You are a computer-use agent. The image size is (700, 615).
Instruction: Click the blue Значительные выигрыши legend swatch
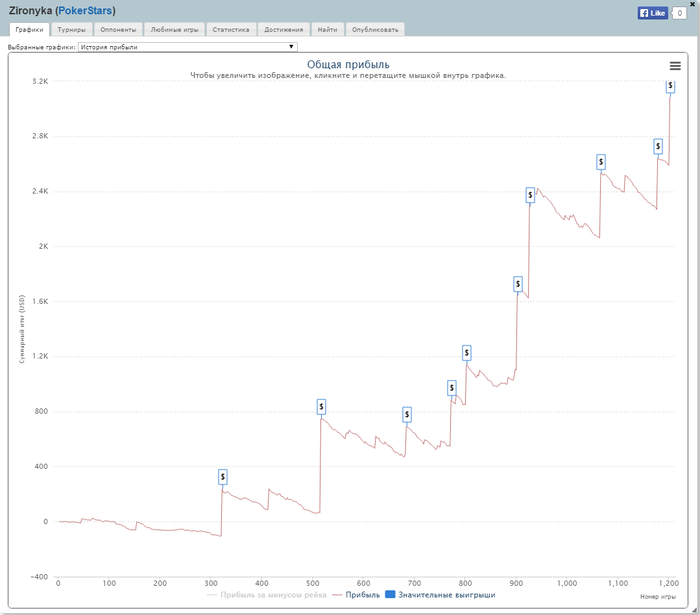pos(390,594)
